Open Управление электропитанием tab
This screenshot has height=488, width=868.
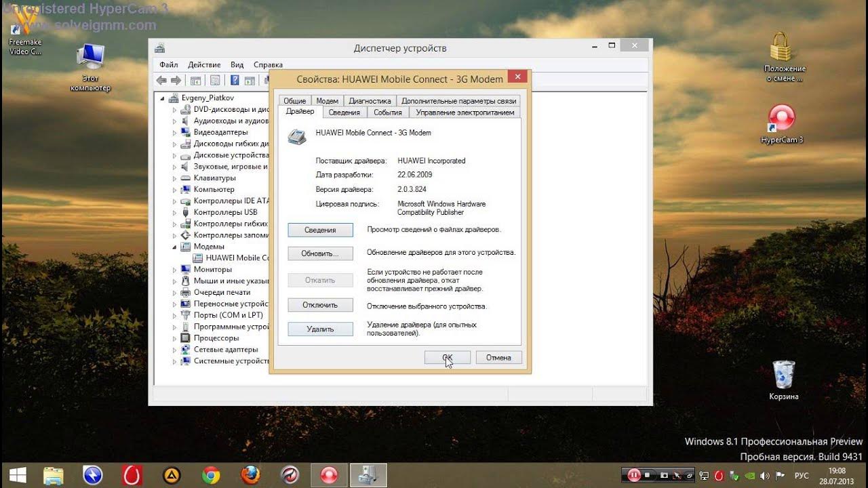click(x=465, y=113)
